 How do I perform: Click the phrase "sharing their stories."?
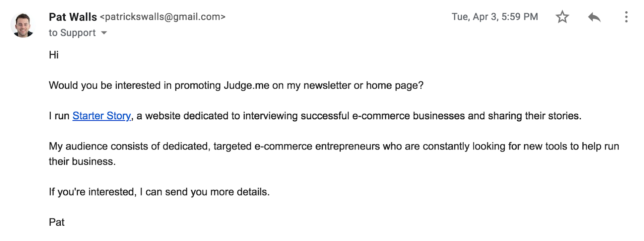(x=535, y=116)
